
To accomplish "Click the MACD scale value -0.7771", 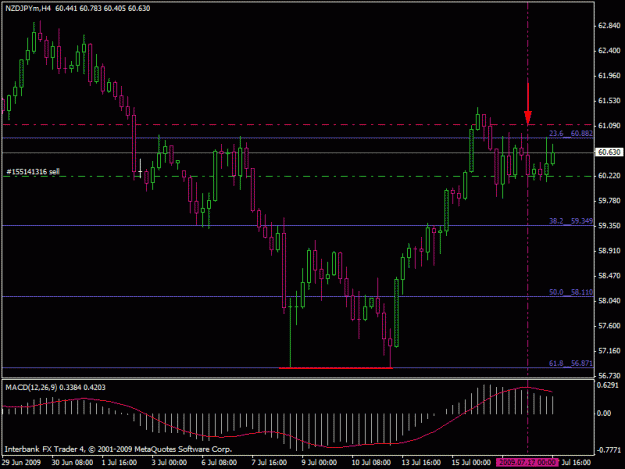I will pyautogui.click(x=609, y=451).
